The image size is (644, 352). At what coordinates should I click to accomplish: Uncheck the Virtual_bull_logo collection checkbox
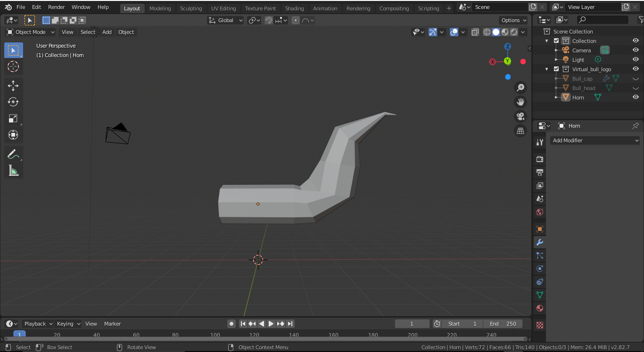[x=556, y=69]
